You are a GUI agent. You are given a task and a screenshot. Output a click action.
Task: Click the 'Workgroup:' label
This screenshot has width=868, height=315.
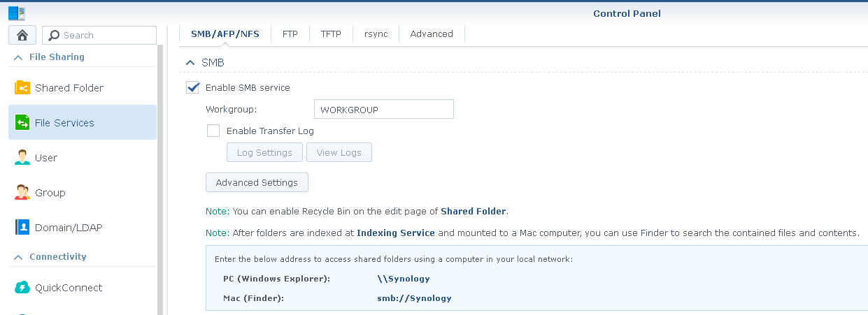point(232,110)
